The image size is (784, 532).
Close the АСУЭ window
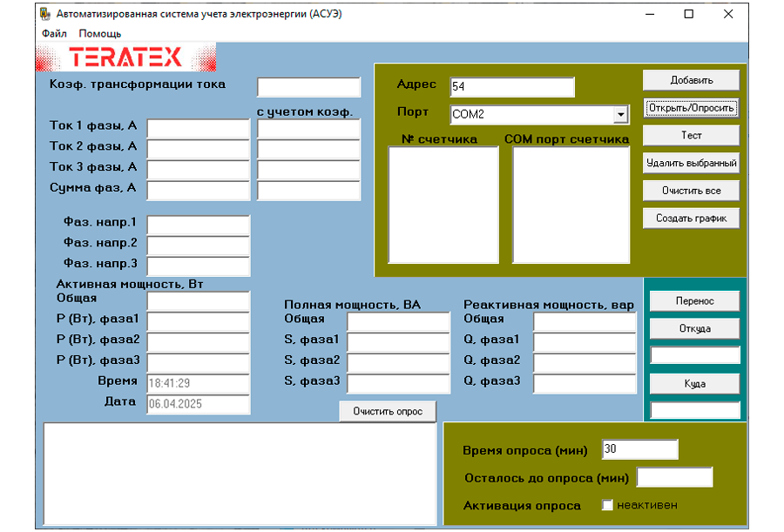[728, 14]
